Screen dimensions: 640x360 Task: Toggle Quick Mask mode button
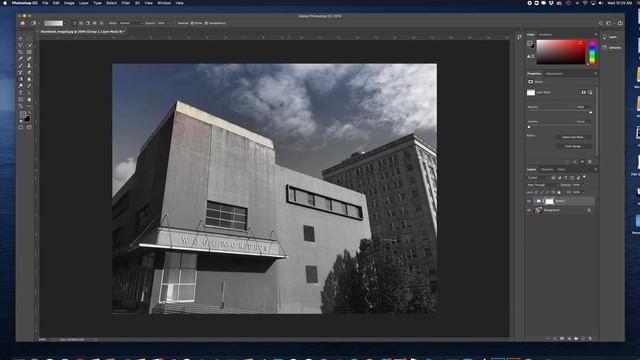tap(20, 127)
